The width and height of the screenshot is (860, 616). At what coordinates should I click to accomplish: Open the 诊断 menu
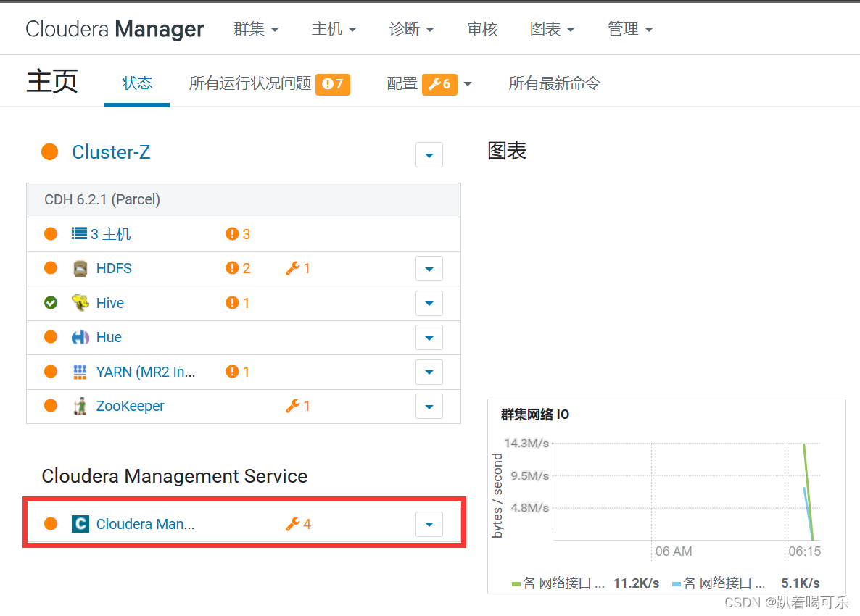tap(411, 28)
